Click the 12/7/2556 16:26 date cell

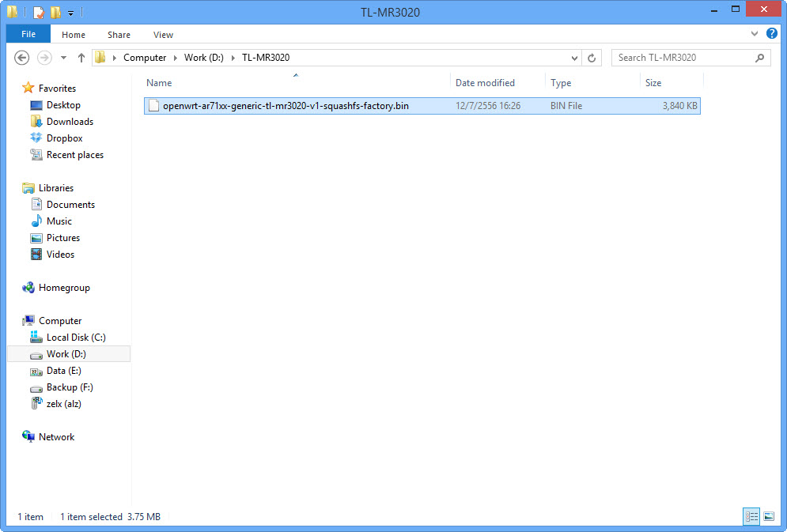pos(488,106)
